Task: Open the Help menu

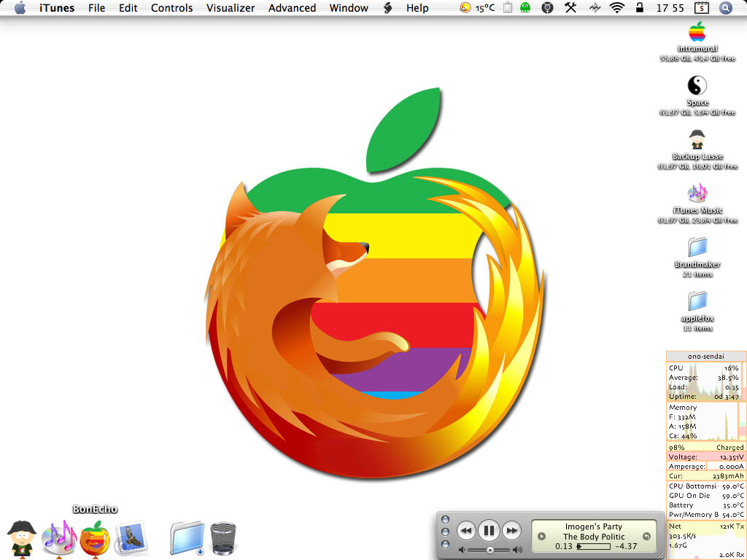Action: click(x=417, y=8)
